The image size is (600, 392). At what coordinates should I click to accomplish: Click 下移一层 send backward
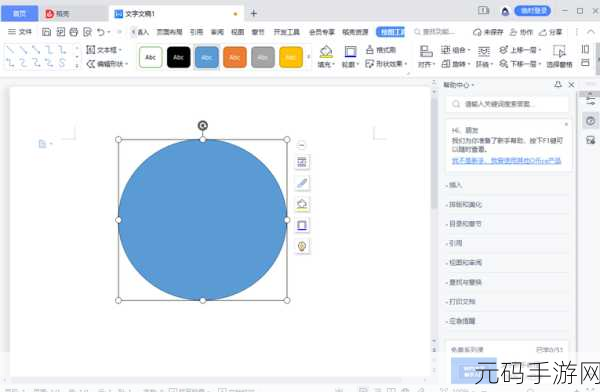coord(520,64)
